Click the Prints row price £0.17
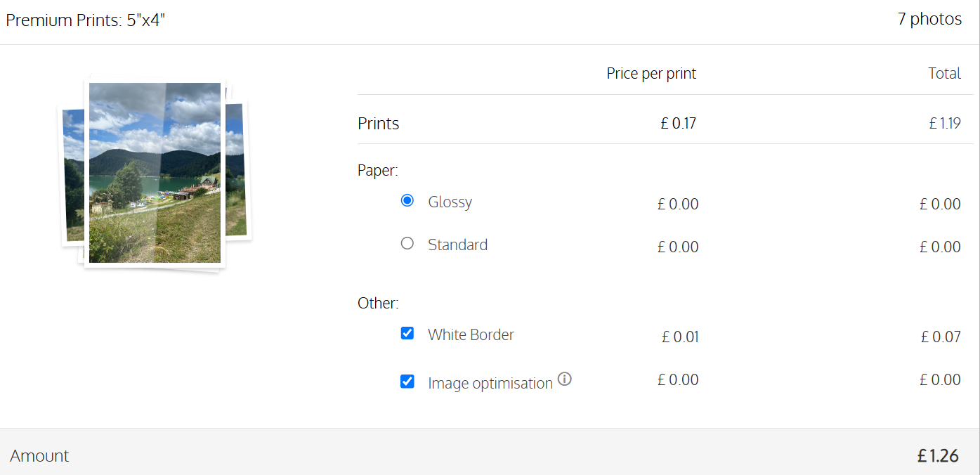The image size is (980, 475). click(678, 124)
